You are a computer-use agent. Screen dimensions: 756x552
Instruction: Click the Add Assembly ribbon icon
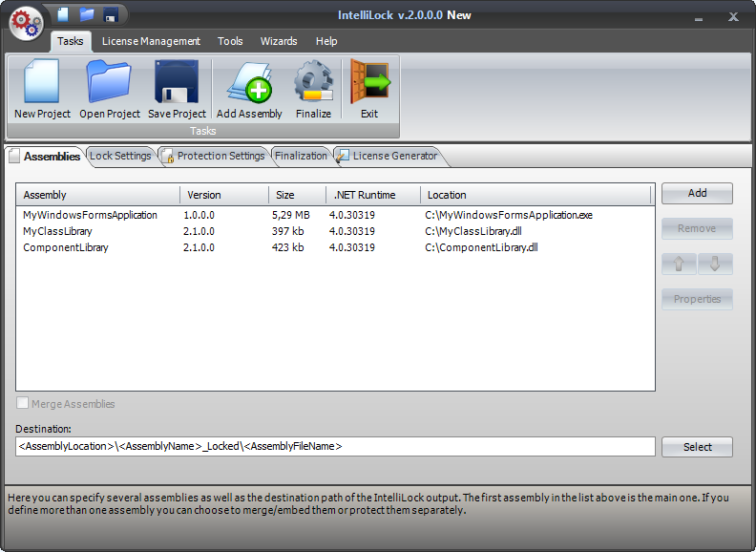coord(249,83)
